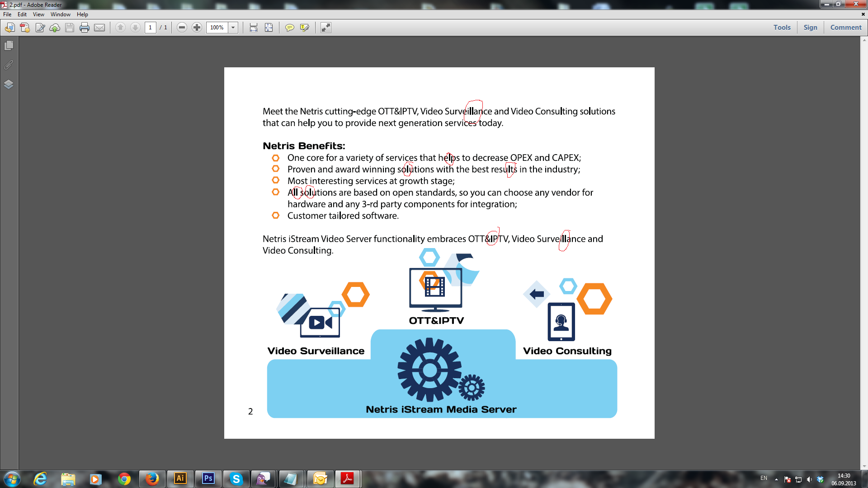Show layers panel in sidebar
The height and width of the screenshot is (488, 868).
tap(9, 84)
